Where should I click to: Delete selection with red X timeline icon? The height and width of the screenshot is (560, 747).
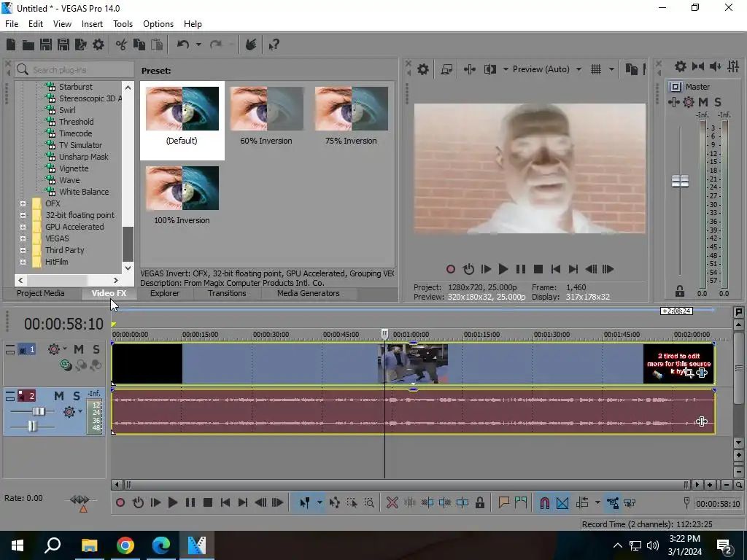click(392, 503)
